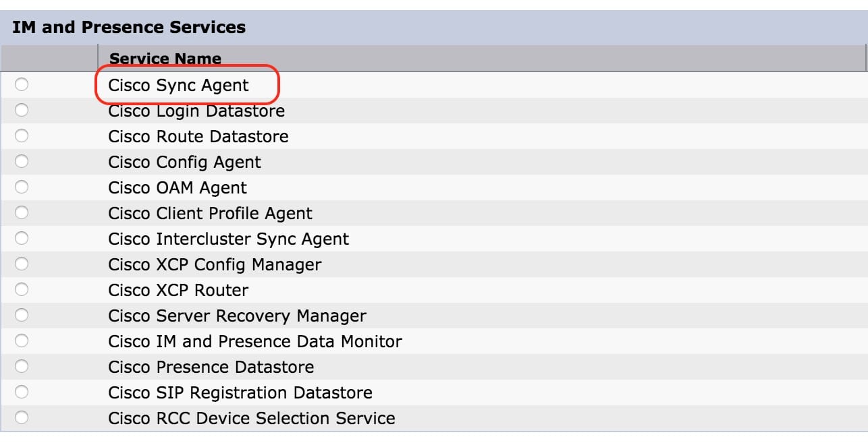The width and height of the screenshot is (868, 445).
Task: Click the Cisco Route Datastore service name
Action: coord(198,136)
